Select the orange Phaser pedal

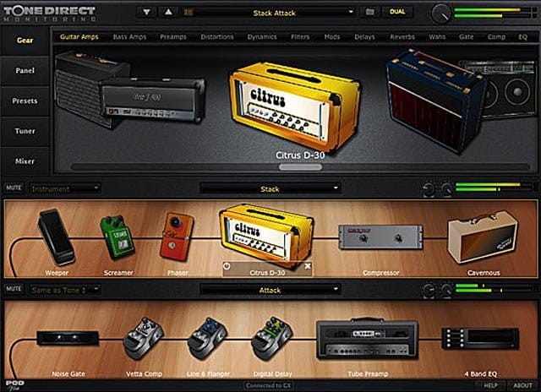click(177, 237)
